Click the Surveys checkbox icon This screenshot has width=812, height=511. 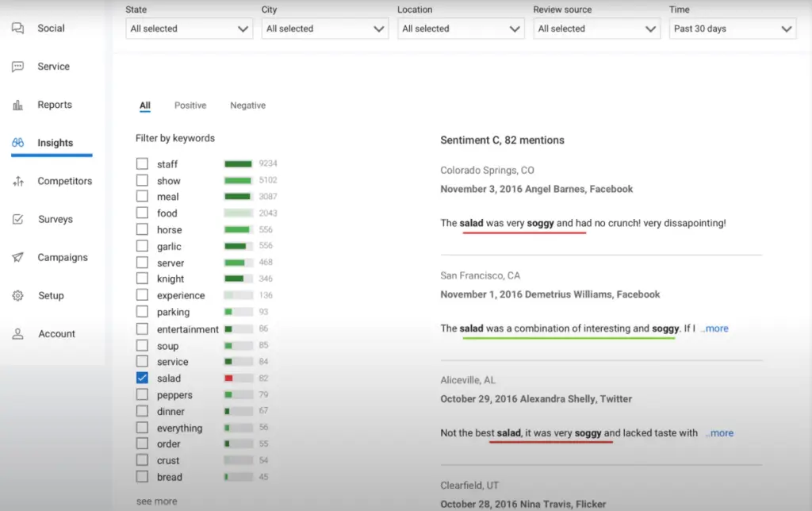pos(17,220)
